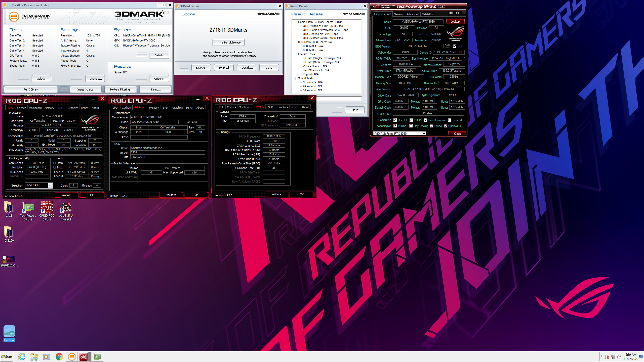
Task: Open the Bench tab in the right CPU-Z window
Action: [x=294, y=107]
